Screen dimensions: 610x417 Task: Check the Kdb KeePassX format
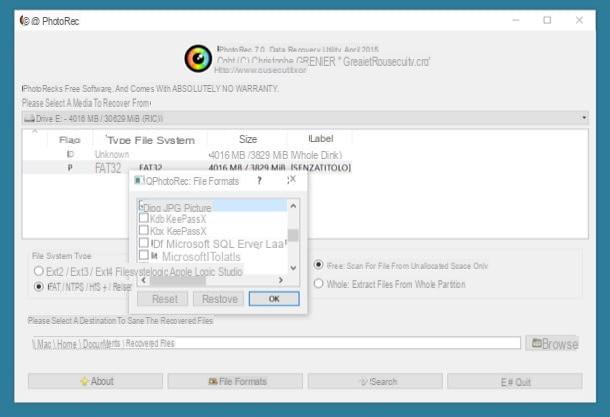(144, 218)
